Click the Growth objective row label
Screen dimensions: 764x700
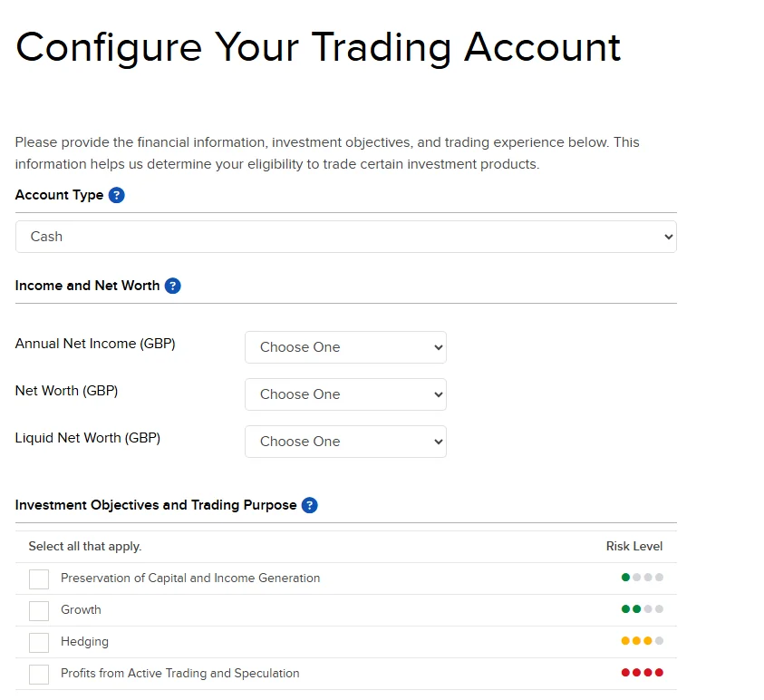coord(82,610)
